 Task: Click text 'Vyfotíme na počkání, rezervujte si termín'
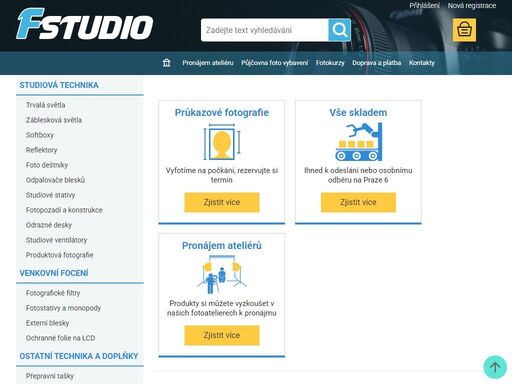click(x=222, y=175)
